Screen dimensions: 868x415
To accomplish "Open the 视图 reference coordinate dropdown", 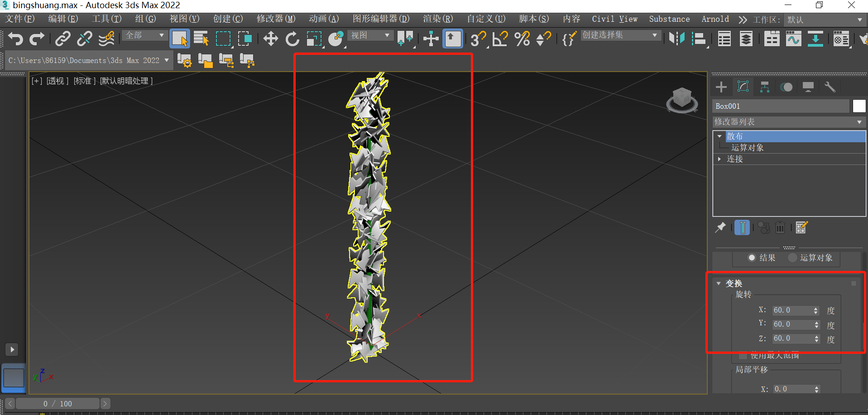I will [370, 35].
